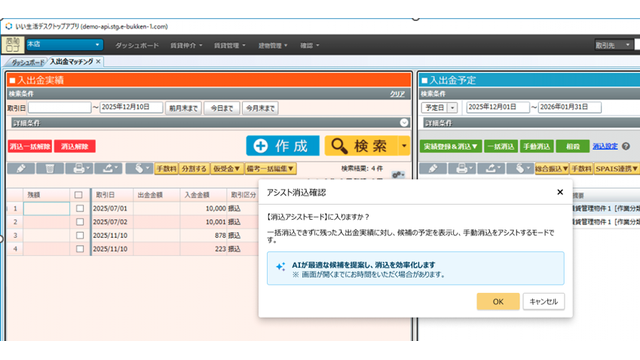This screenshot has height=360, width=640.
Task: Open the export arrow icon in 入出金実績 toolbar
Action: [108, 169]
